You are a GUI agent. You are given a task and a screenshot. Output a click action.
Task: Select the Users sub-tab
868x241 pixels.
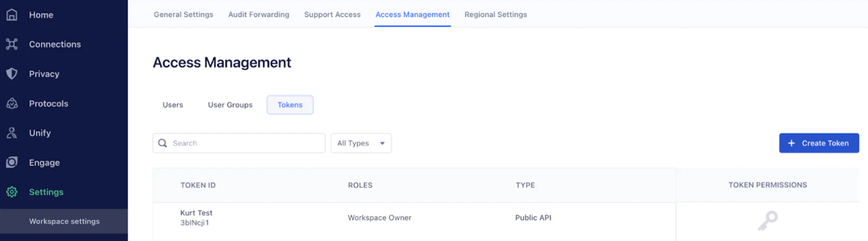tap(173, 105)
